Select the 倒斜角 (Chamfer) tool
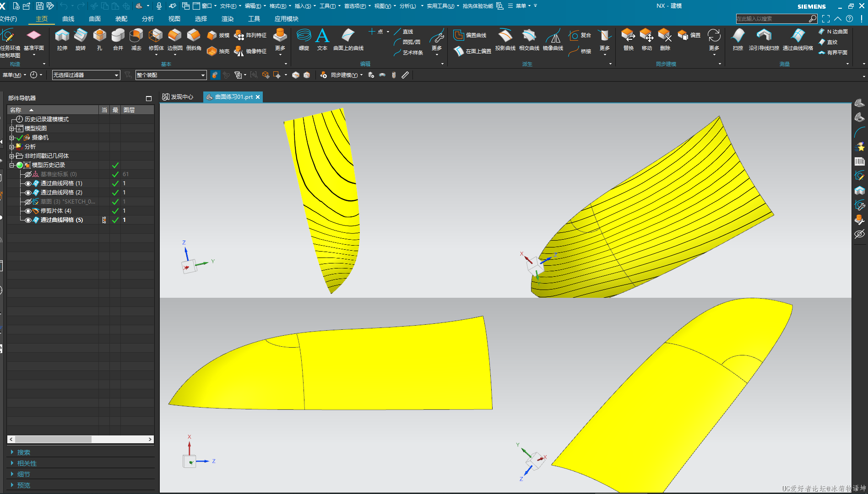Image resolution: width=868 pixels, height=494 pixels. point(194,39)
